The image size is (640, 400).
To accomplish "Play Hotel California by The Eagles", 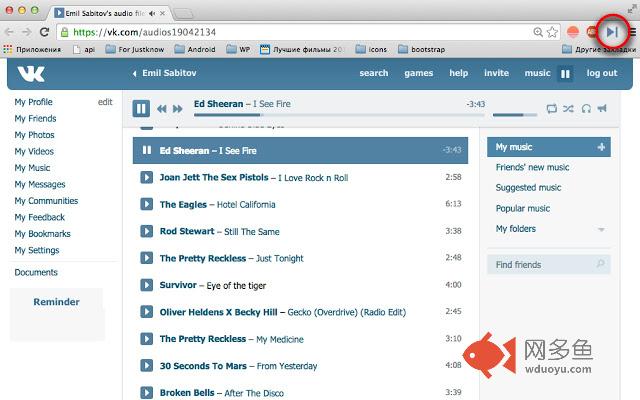I will [x=147, y=204].
